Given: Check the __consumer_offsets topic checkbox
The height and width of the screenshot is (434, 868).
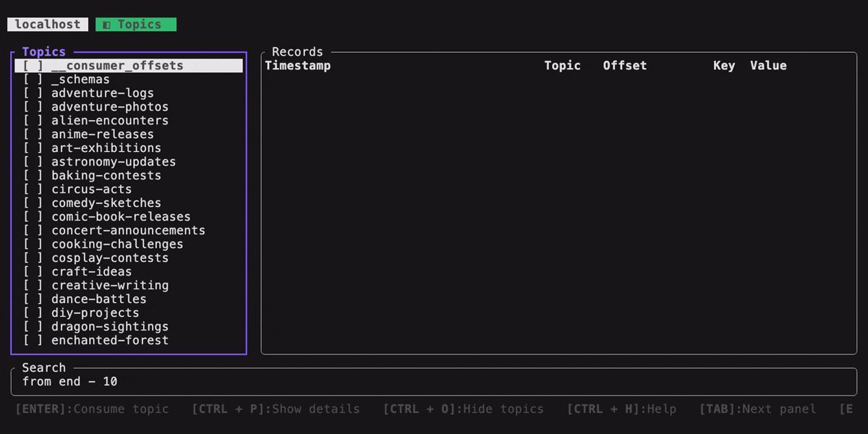Looking at the screenshot, I should coord(33,66).
